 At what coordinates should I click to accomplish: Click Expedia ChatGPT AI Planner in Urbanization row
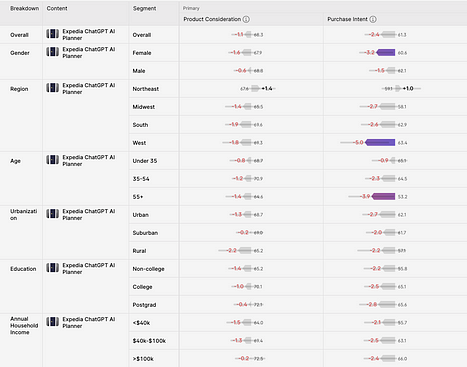[89, 214]
